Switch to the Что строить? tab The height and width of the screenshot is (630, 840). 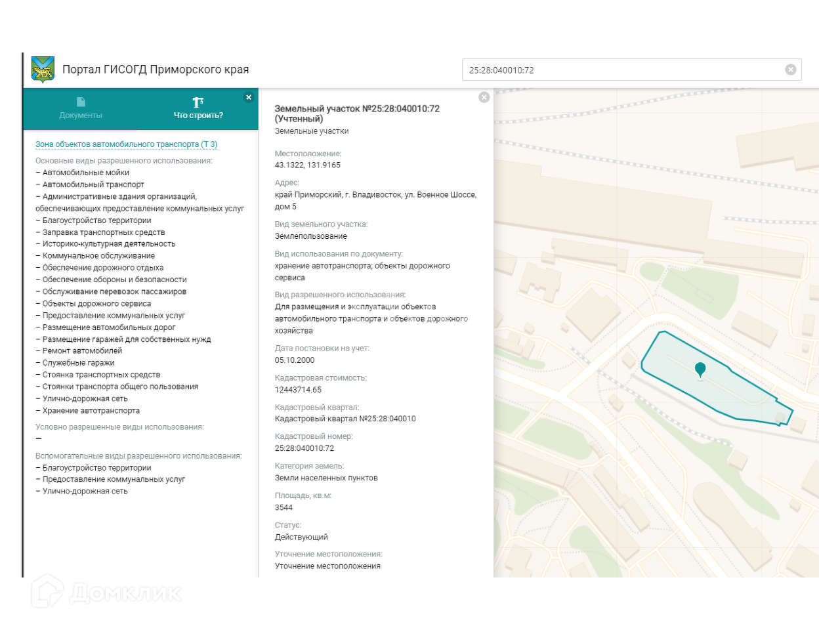pos(198,109)
